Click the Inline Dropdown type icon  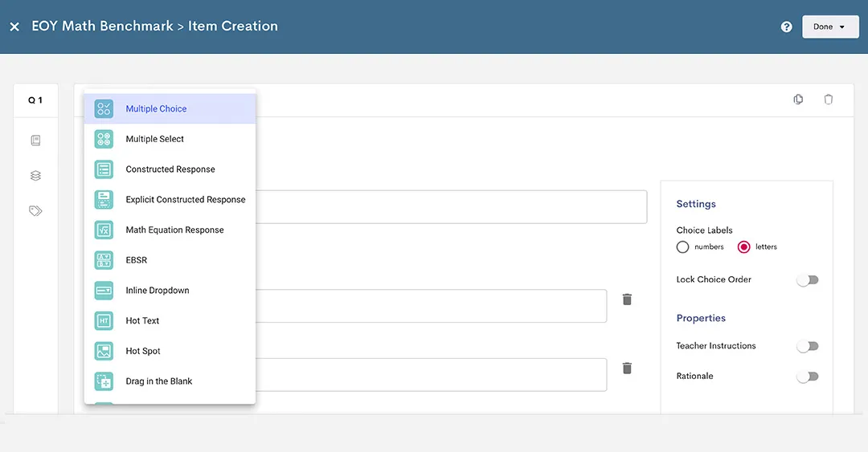pos(104,291)
